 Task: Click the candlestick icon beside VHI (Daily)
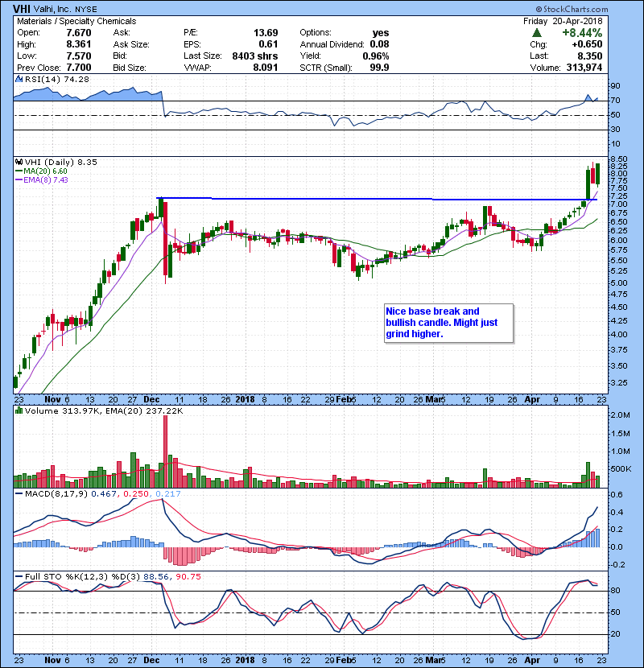tap(19, 162)
